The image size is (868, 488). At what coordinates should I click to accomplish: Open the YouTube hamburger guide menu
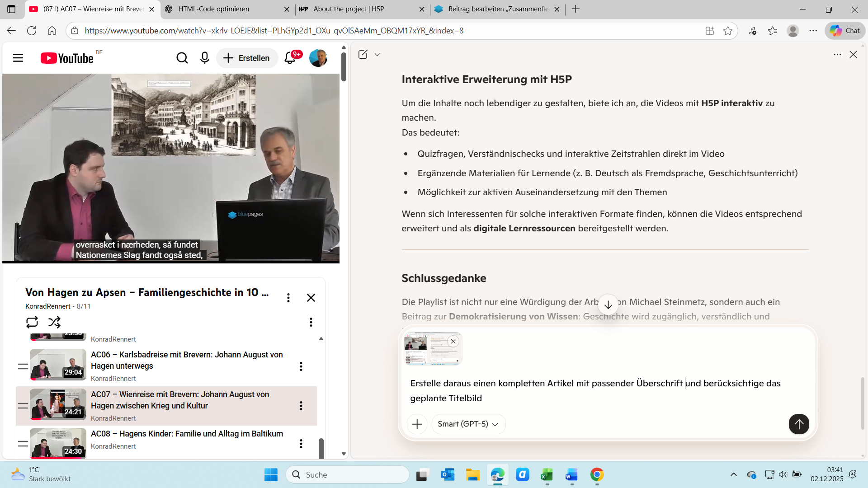[18, 58]
